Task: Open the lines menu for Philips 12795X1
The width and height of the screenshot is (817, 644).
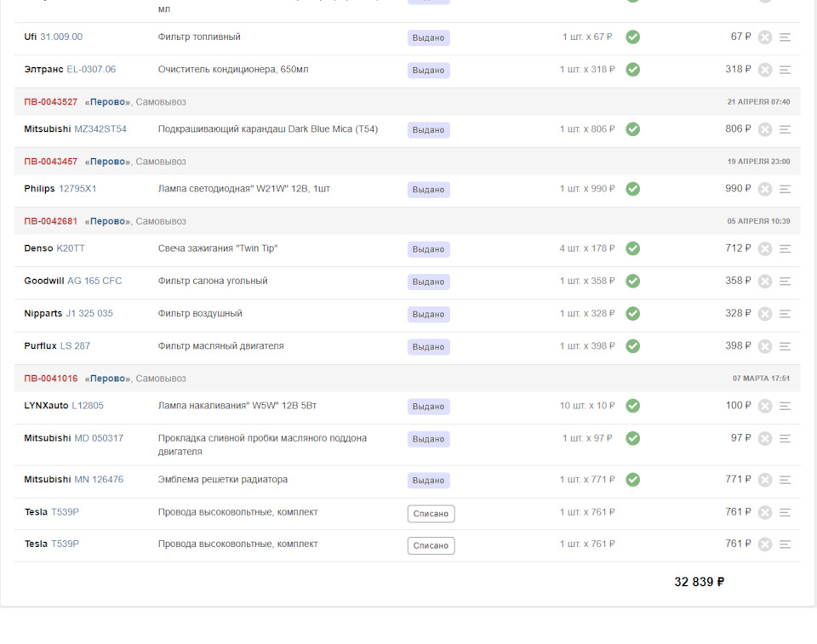Action: (x=785, y=189)
